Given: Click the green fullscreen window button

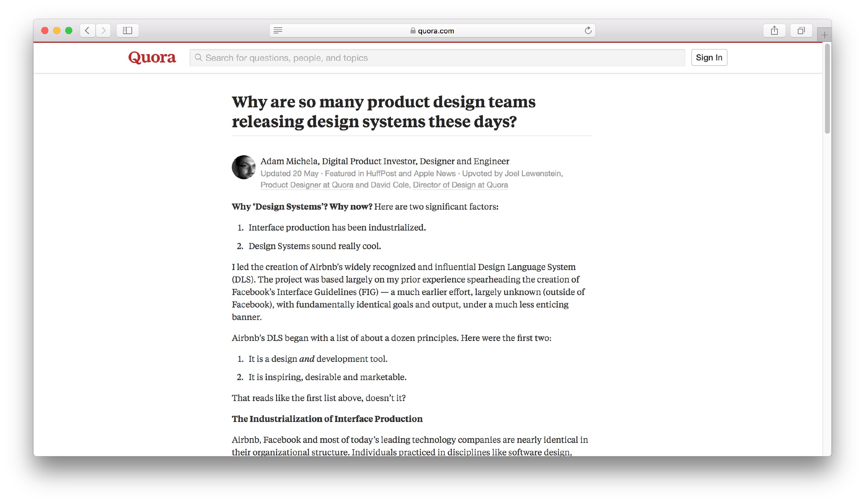Looking at the screenshot, I should coord(69,30).
